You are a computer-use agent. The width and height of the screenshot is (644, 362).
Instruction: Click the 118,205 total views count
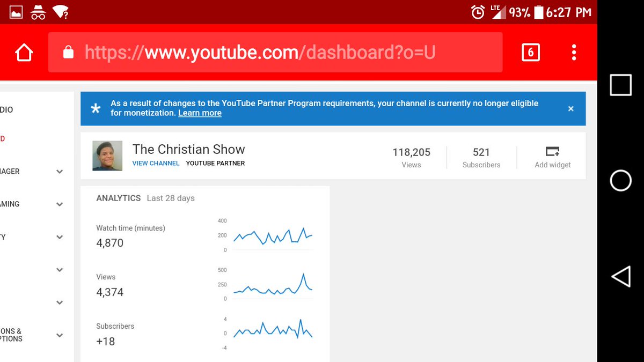[x=411, y=152]
